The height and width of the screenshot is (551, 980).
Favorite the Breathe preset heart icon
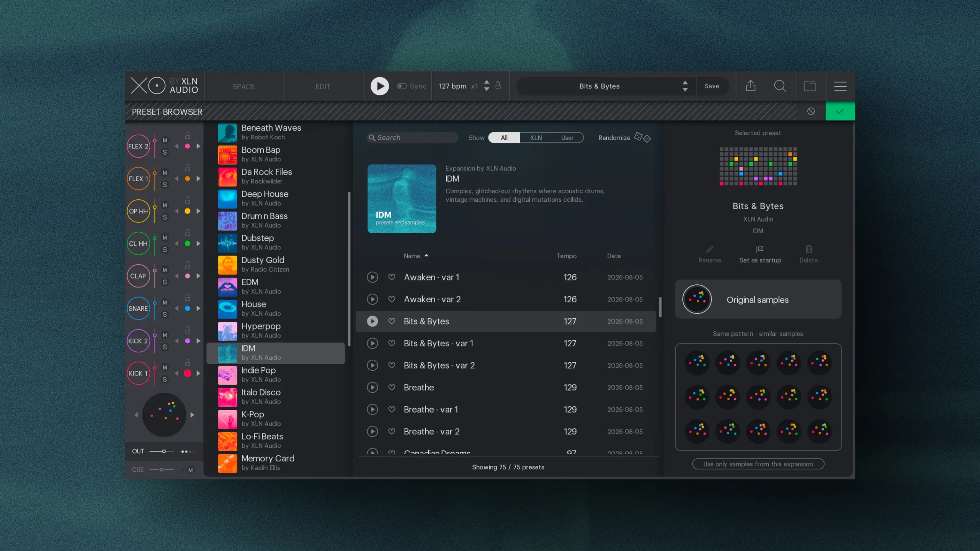pos(391,387)
